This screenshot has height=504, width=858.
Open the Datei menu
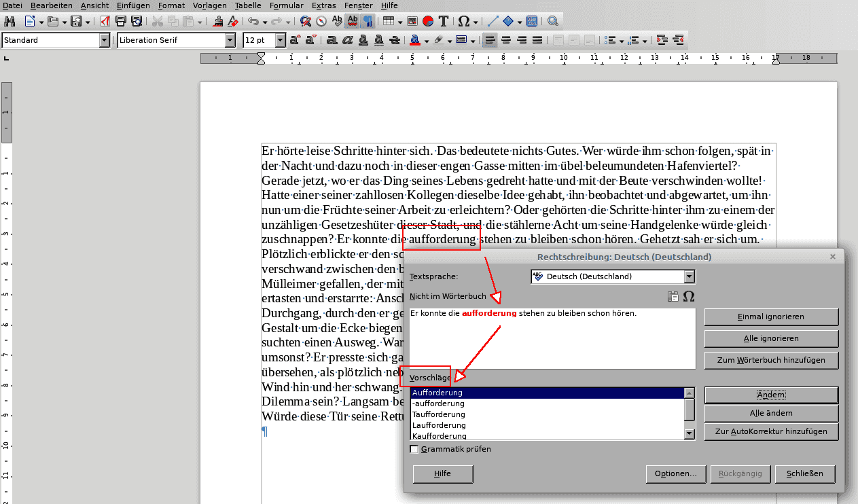click(x=13, y=5)
